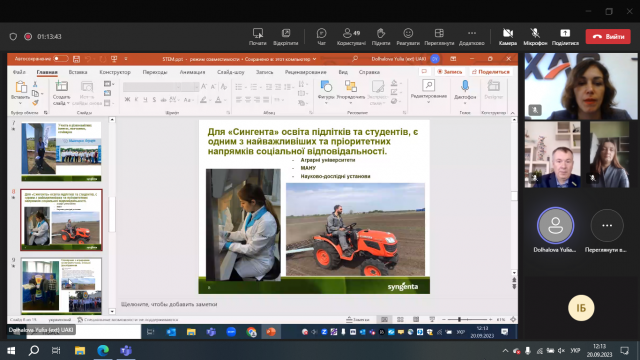Open the Слайд-шоу ribbon tab
Viewport: 640px width, 360px height.
point(231,72)
